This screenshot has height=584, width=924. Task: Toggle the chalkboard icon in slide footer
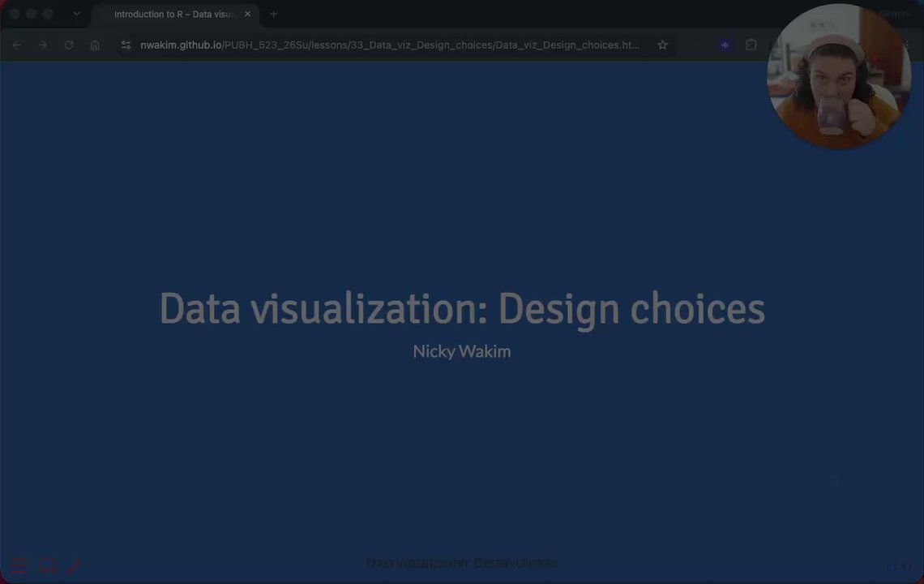click(48, 565)
